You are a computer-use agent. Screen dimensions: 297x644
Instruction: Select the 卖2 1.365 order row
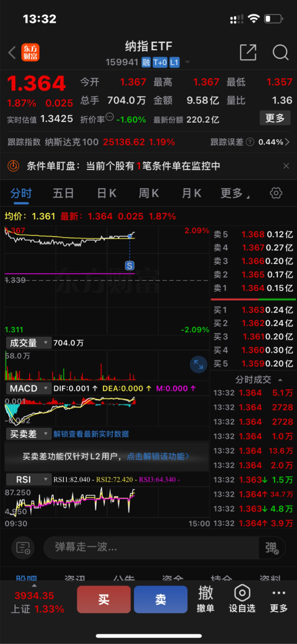[253, 275]
